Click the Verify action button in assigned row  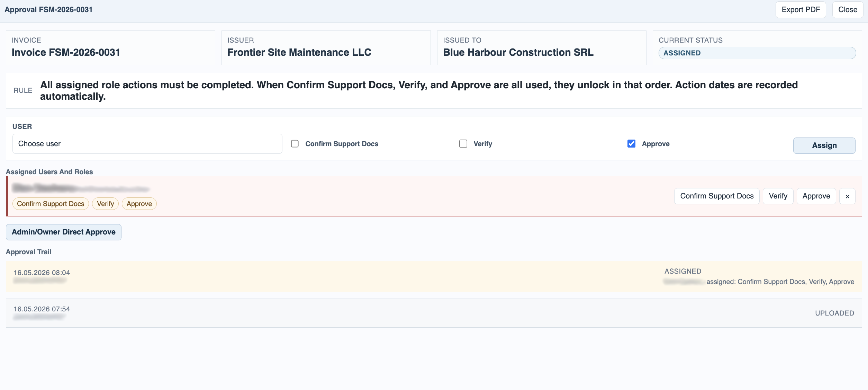coord(778,196)
